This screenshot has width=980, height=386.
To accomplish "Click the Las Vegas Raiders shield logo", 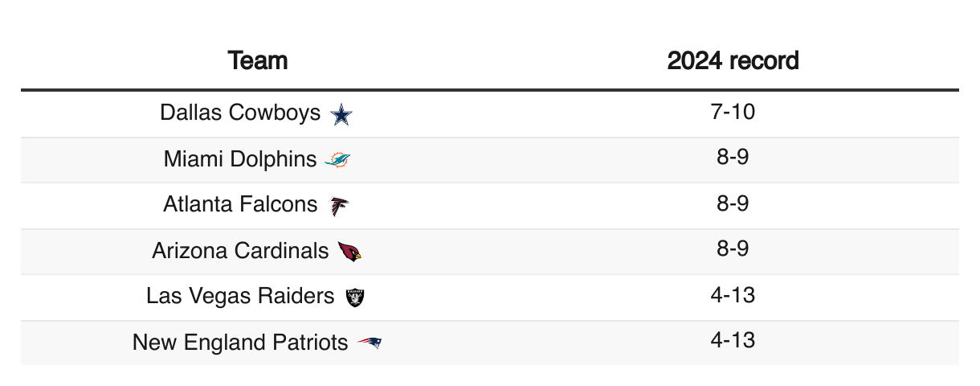I will (355, 298).
